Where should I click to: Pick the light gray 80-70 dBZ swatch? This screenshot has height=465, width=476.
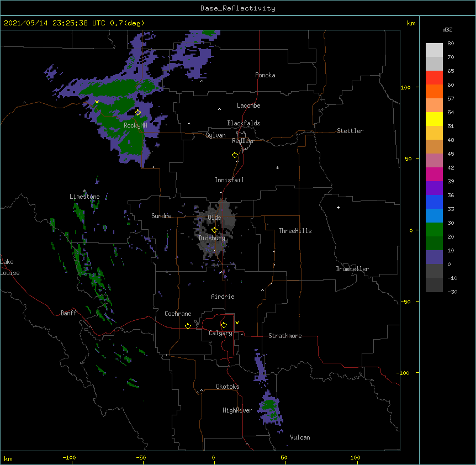click(x=434, y=50)
